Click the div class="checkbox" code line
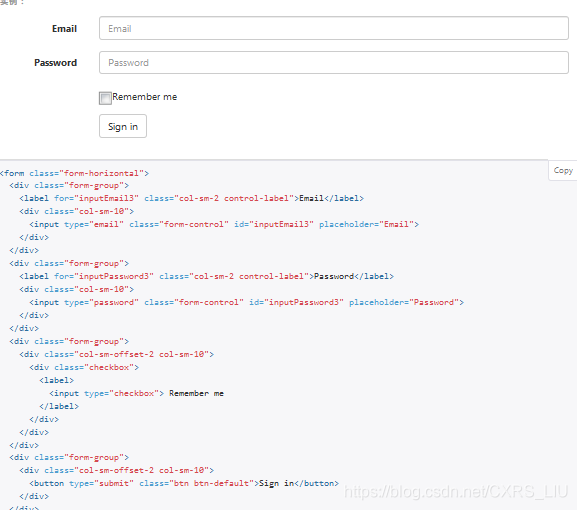The image size is (577, 510). point(84,368)
